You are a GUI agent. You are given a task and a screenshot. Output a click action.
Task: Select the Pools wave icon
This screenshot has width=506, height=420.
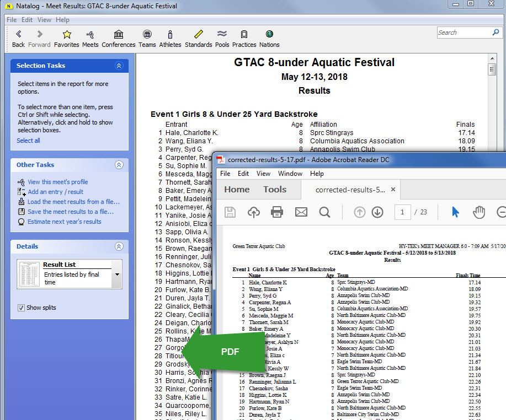[x=222, y=35]
